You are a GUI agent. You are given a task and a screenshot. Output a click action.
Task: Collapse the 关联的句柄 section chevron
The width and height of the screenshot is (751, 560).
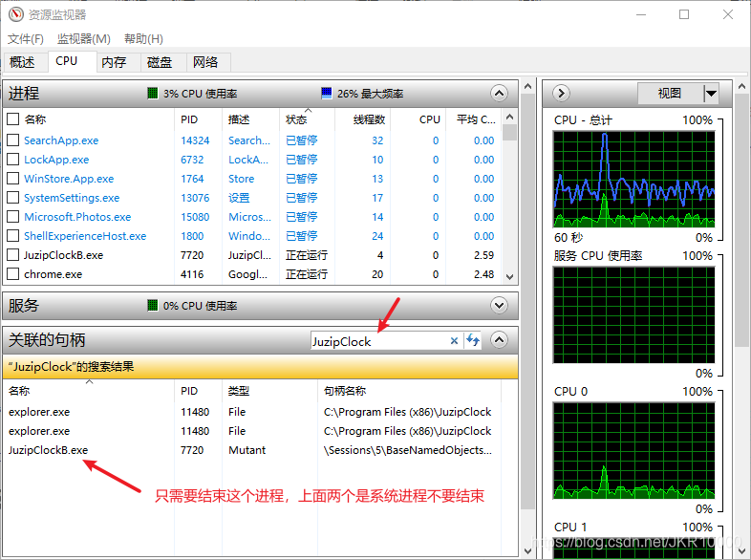[x=499, y=339]
